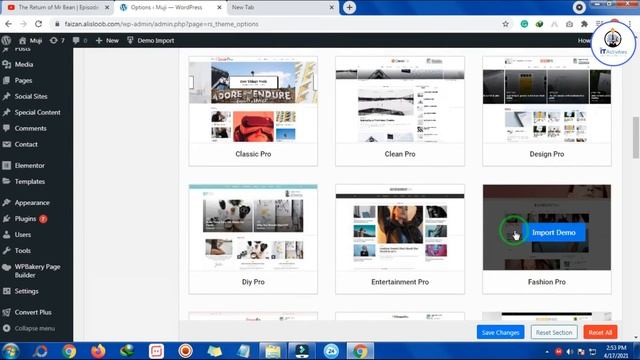Open the Grammarly extension icon
Viewport: 640px width, 360px height.
524,24
